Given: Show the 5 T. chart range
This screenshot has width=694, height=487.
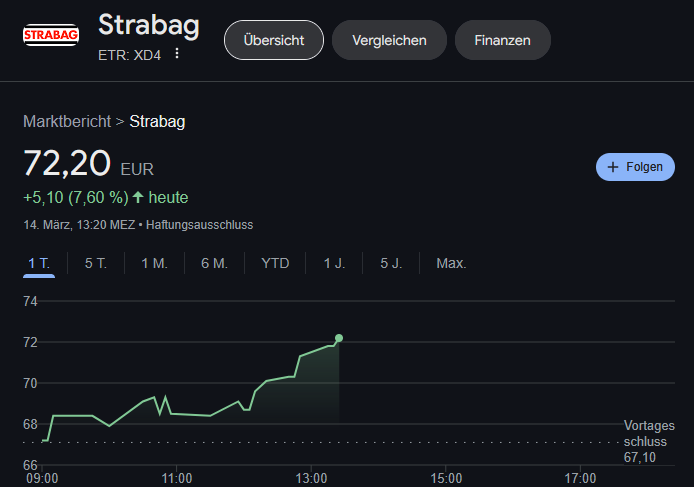Looking at the screenshot, I should [96, 263].
